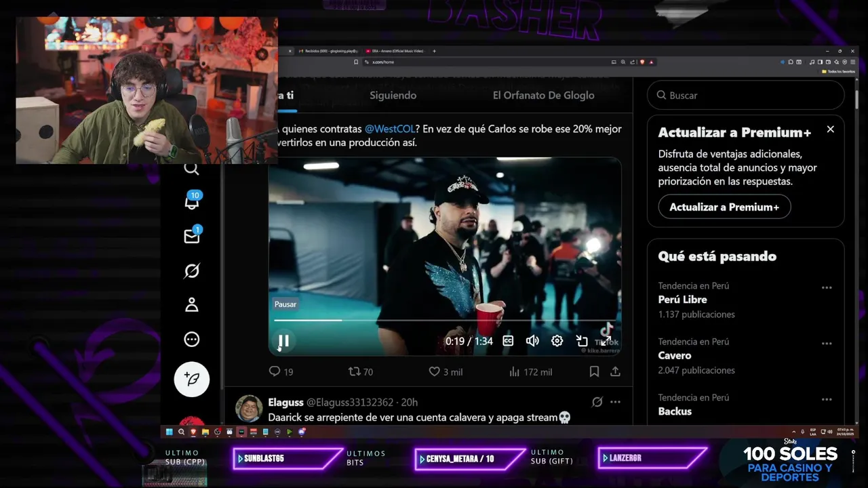Like the post with 3 mil likes
This screenshot has width=868, height=488.
[x=446, y=371]
